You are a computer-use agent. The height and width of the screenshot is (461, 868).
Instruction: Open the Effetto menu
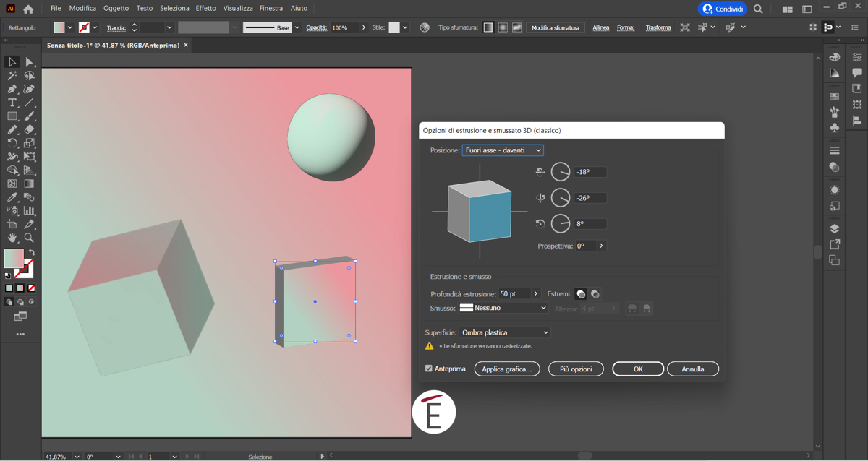(205, 9)
